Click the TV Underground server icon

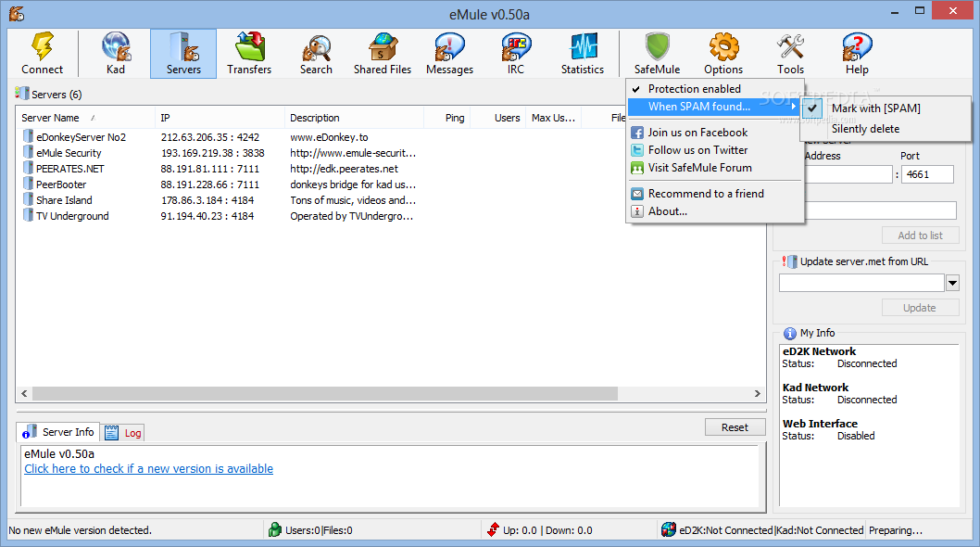tap(28, 215)
